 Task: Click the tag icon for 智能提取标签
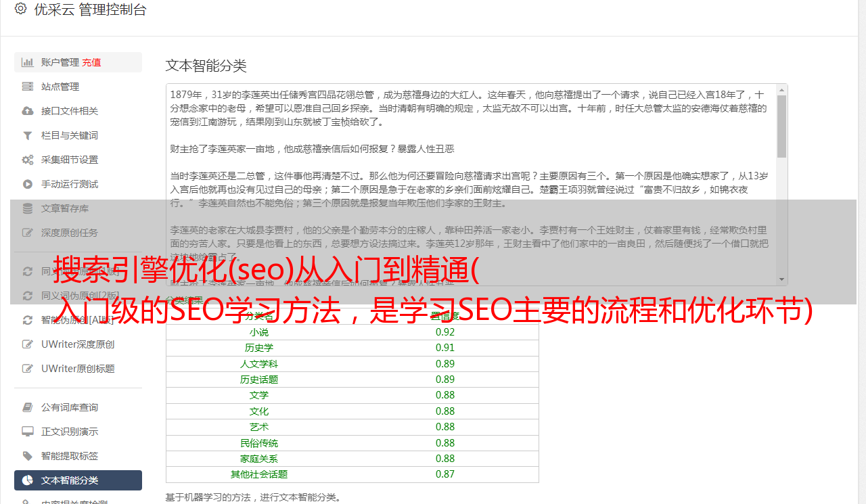point(28,456)
